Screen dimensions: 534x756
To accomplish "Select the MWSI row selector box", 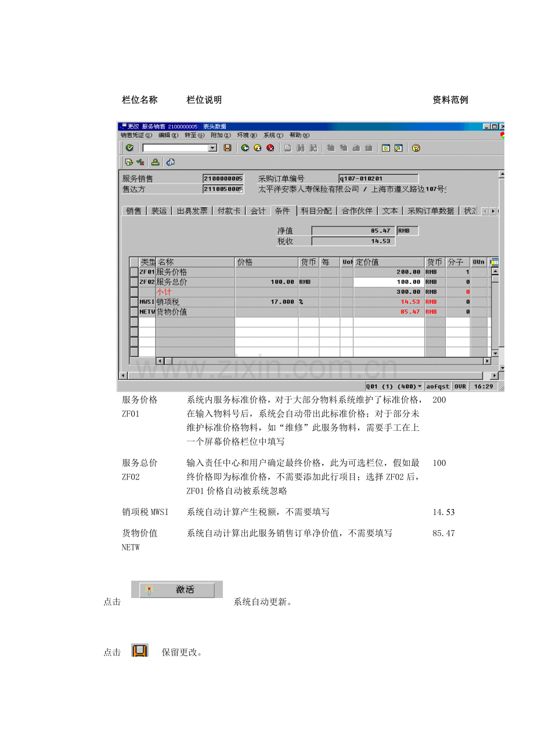I will [134, 302].
